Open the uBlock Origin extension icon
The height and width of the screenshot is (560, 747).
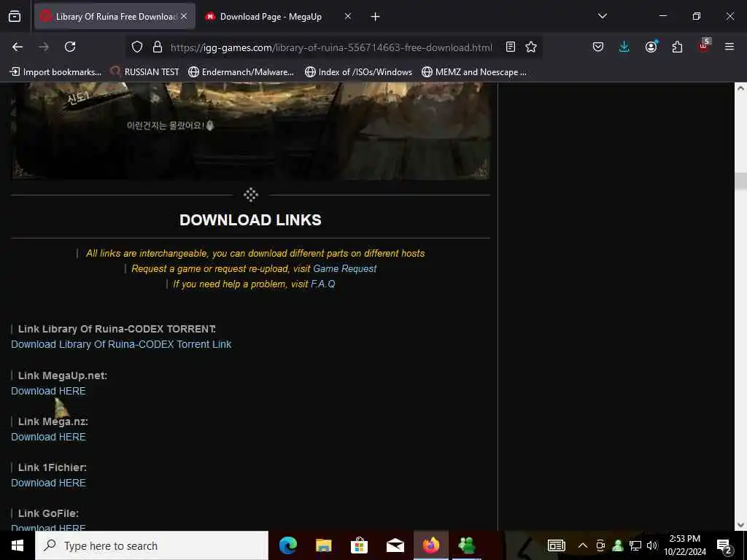[704, 46]
